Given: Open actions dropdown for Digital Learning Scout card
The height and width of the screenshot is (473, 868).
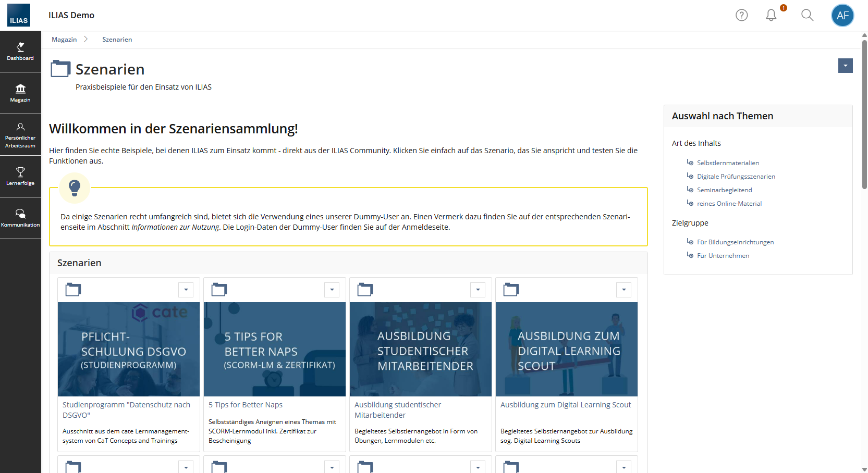Looking at the screenshot, I should [x=624, y=290].
